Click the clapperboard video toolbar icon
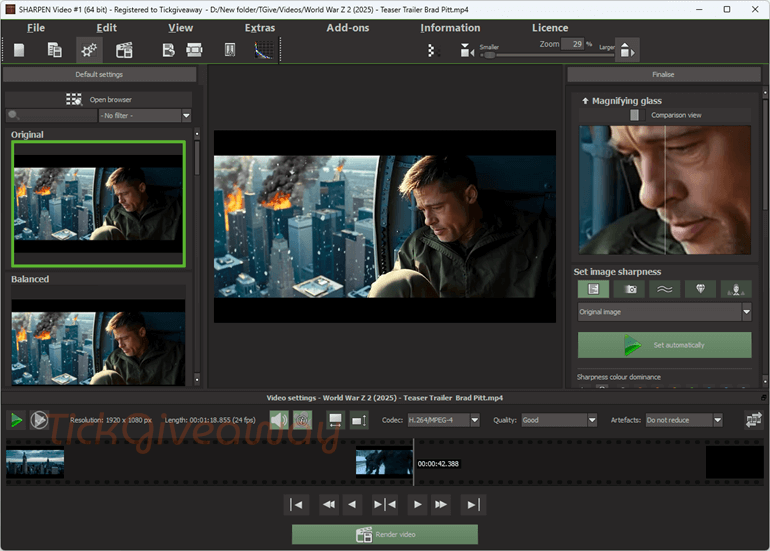770x551 pixels. point(124,50)
